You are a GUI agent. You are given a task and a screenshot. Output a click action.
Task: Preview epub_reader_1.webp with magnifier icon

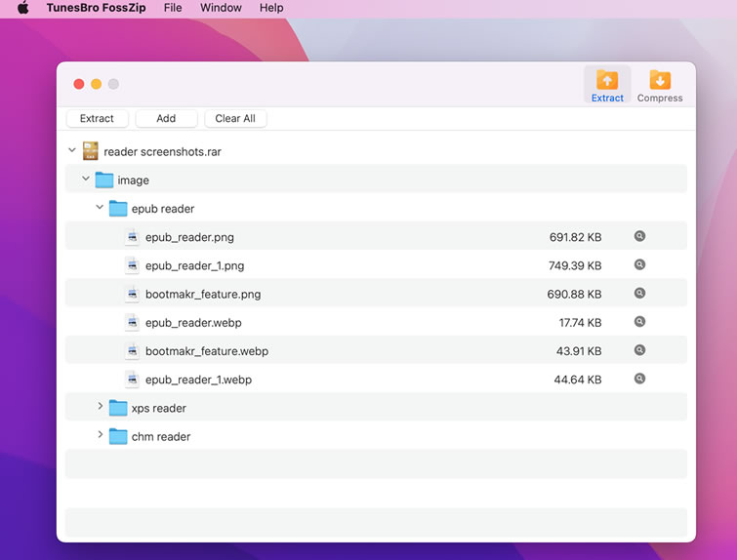(x=639, y=380)
